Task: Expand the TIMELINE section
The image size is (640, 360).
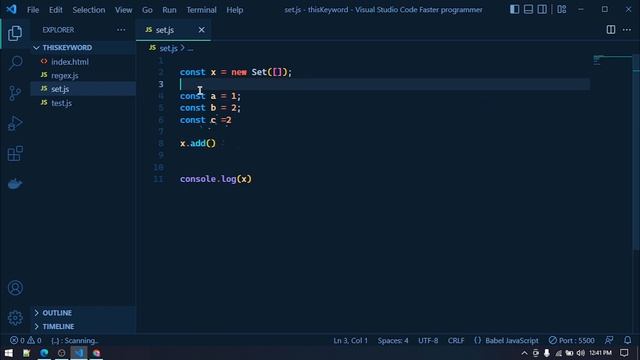Action: coord(83,327)
